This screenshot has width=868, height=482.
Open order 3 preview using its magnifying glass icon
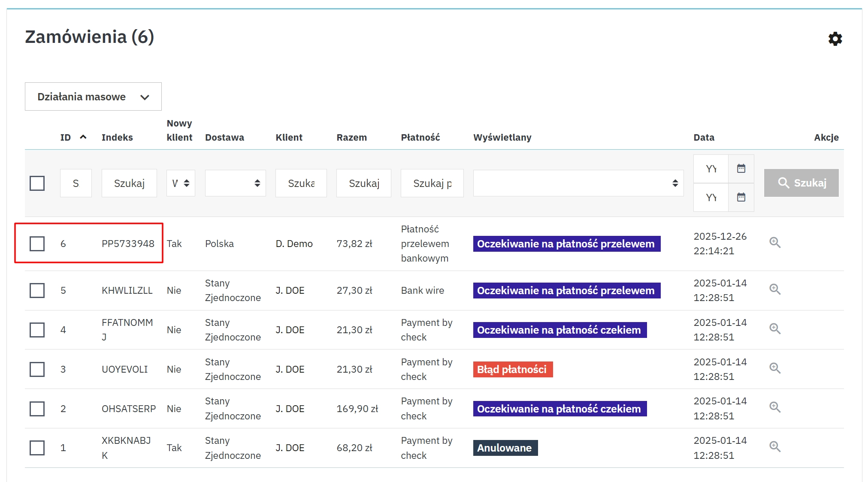775,368
